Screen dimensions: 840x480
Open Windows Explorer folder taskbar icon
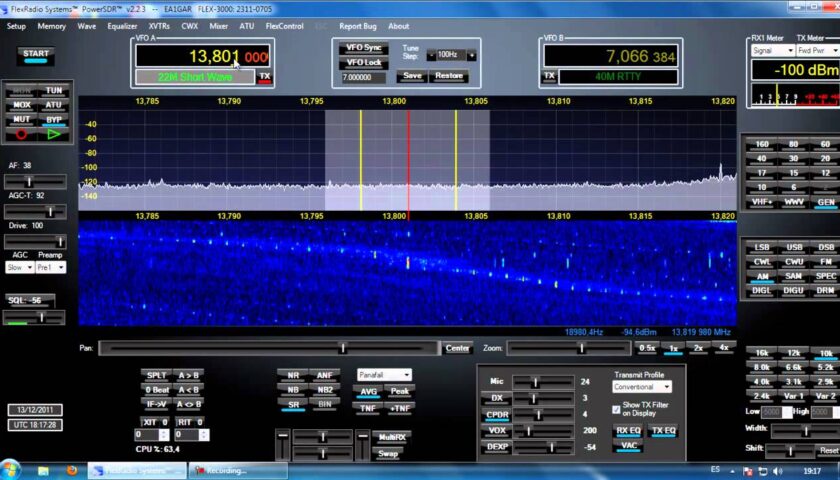(x=43, y=471)
